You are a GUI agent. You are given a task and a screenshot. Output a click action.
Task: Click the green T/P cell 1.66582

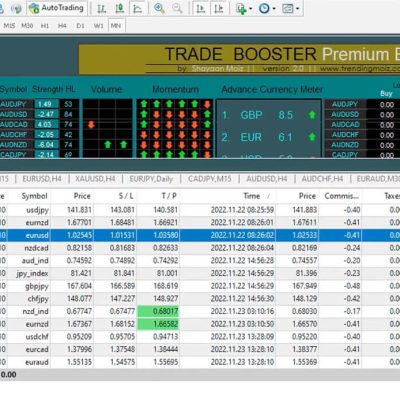[158, 324]
